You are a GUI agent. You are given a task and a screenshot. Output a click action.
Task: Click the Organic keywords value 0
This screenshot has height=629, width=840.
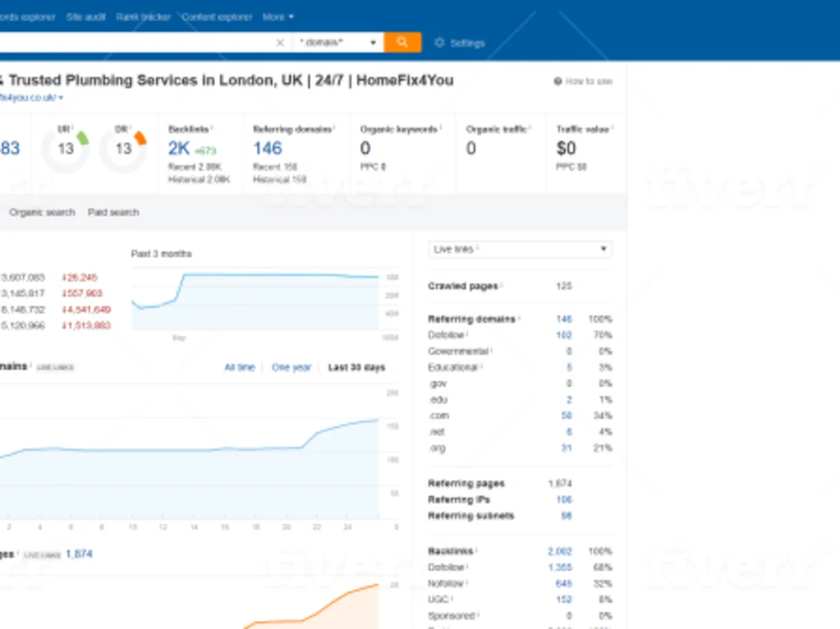point(365,149)
